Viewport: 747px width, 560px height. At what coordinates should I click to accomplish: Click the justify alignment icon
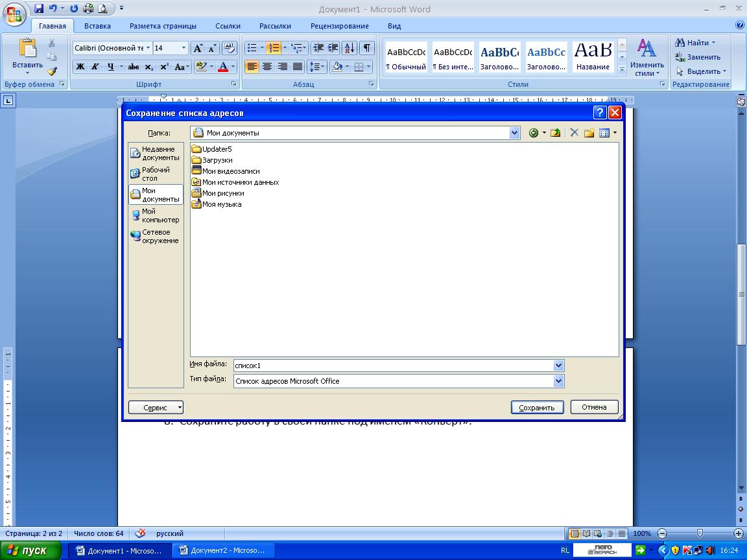tap(298, 67)
